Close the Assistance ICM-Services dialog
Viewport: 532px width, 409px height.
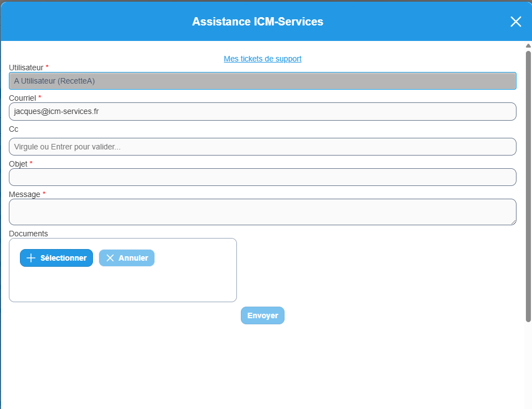[x=516, y=22]
